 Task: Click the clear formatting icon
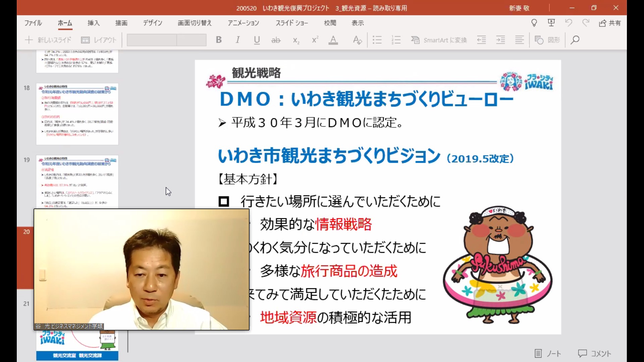[357, 40]
